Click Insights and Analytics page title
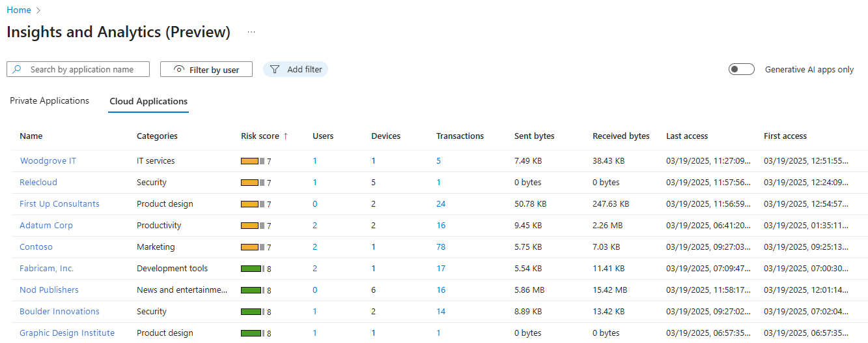Image resolution: width=868 pixels, height=343 pixels. tap(119, 32)
